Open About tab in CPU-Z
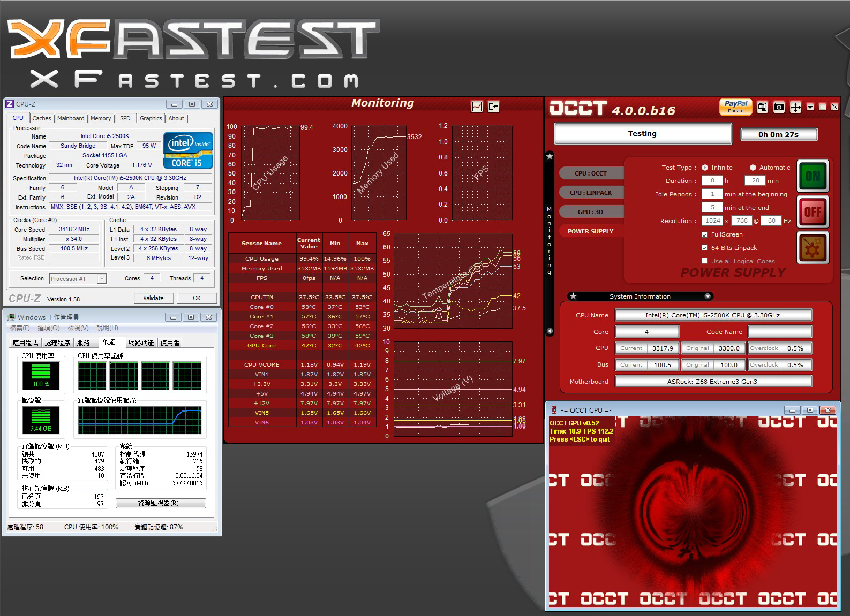Viewport: 850px width, 616px height. [176, 118]
